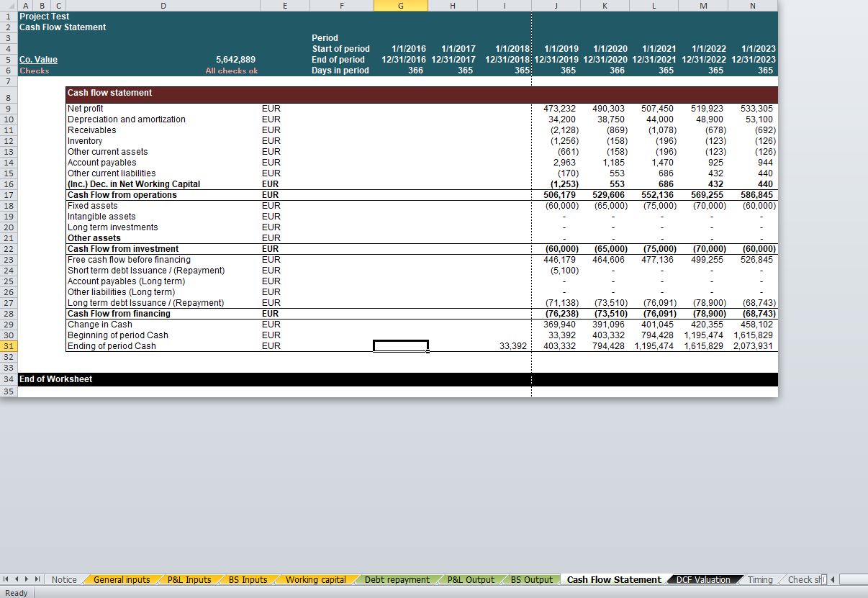This screenshot has width=868, height=598.
Task: Click the 'Net profit' row label
Action: tap(85, 109)
